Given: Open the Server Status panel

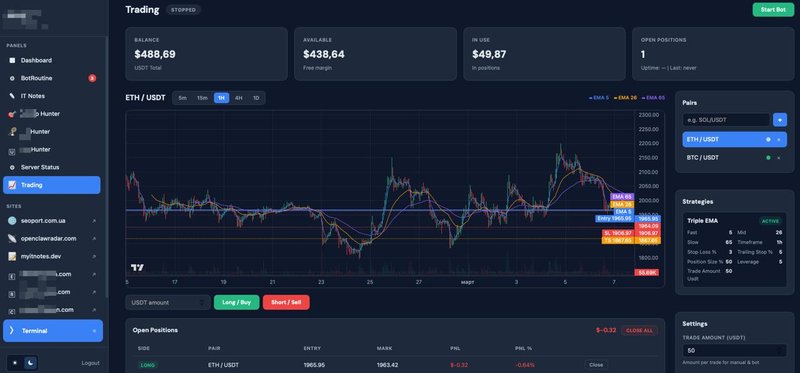Looking at the screenshot, I should tap(52, 167).
